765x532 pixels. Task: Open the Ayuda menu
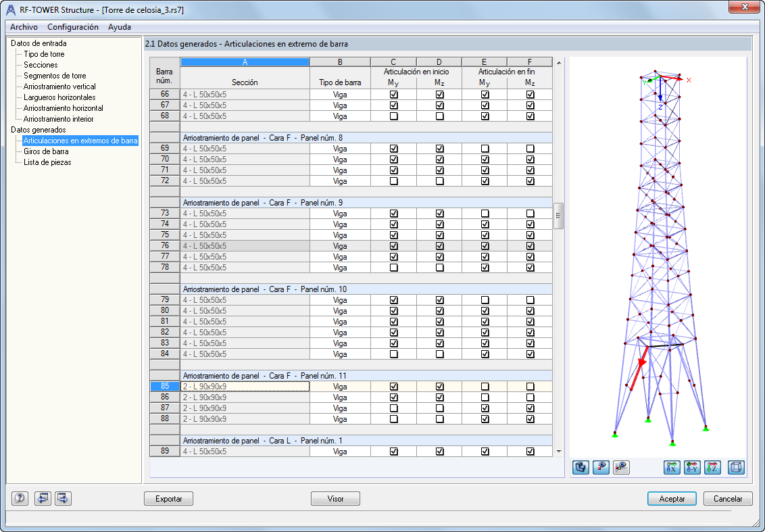click(x=120, y=27)
